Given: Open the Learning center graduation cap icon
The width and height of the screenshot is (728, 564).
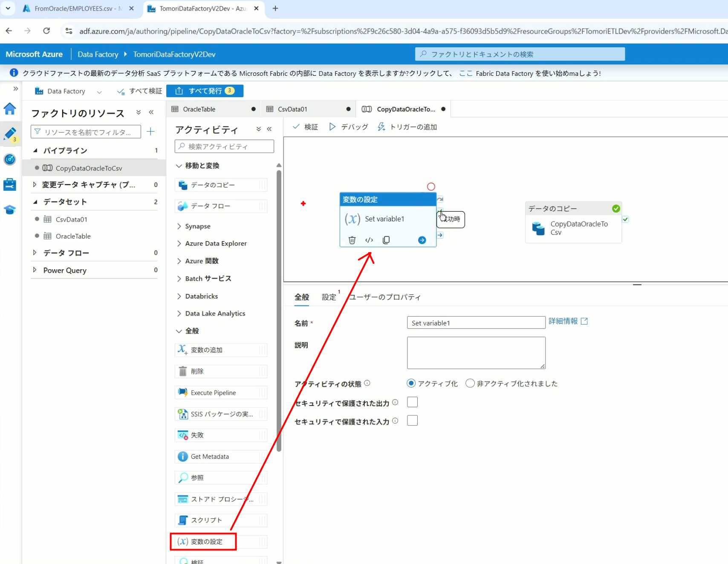Looking at the screenshot, I should 10,210.
